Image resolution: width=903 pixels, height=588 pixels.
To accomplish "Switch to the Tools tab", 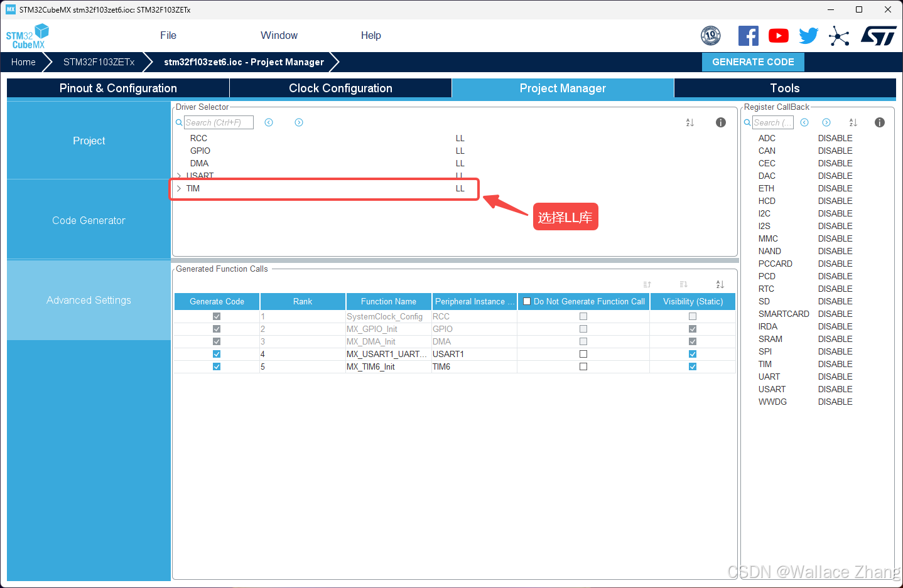I will click(x=785, y=88).
